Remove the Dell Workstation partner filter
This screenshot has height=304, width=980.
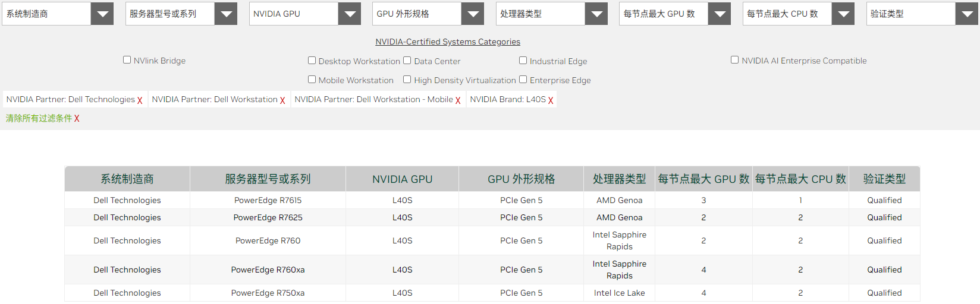click(282, 100)
